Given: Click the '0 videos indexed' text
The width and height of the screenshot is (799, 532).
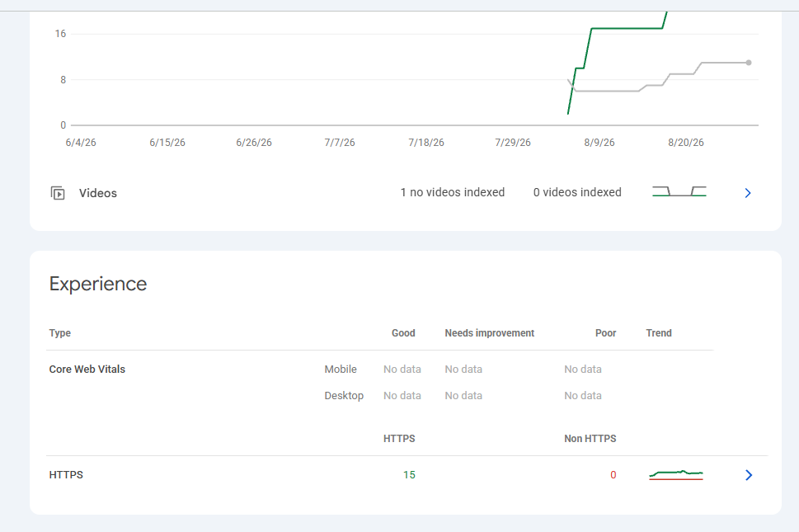Looking at the screenshot, I should (x=577, y=192).
